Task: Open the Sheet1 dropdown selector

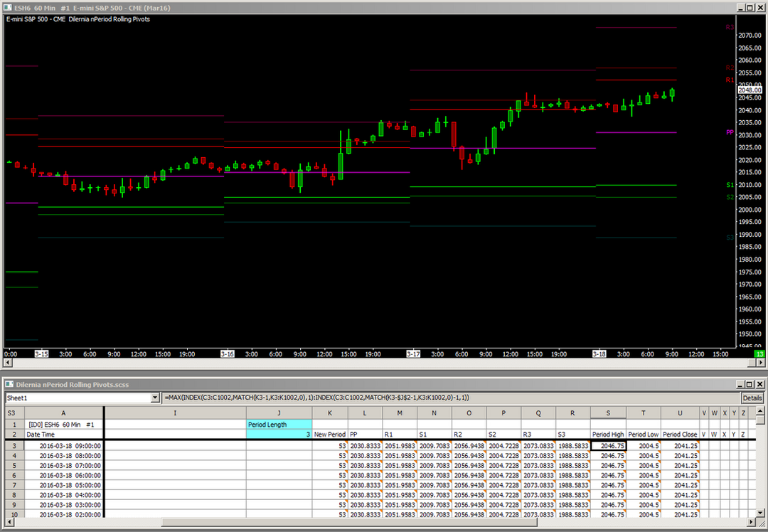Action: [x=156, y=398]
